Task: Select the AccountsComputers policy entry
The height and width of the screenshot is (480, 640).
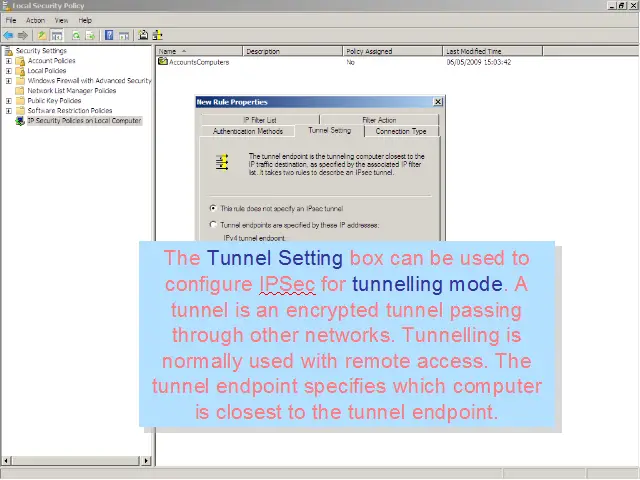Action: coord(198,62)
